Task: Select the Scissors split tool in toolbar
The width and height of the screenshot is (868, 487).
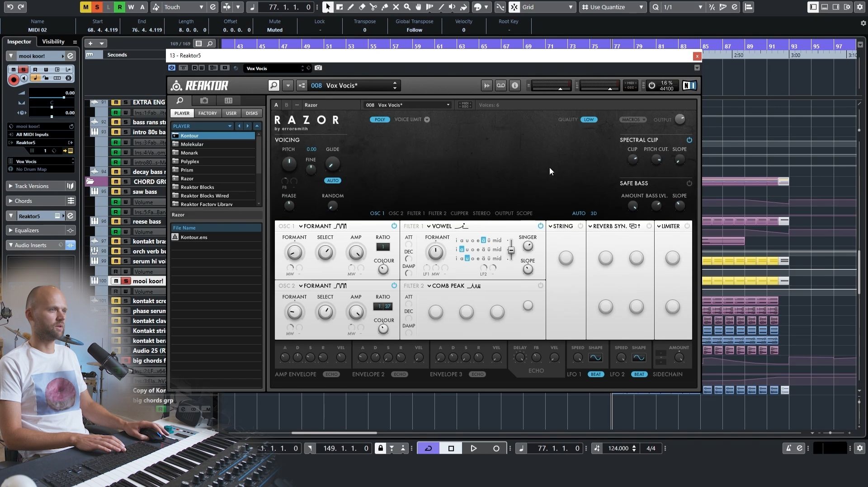Action: [373, 7]
